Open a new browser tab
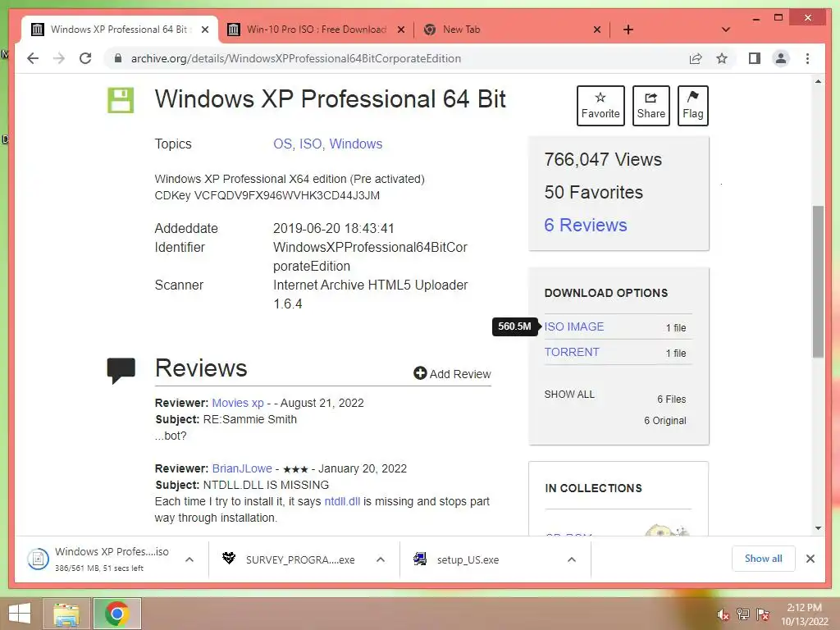This screenshot has height=630, width=840. click(628, 30)
